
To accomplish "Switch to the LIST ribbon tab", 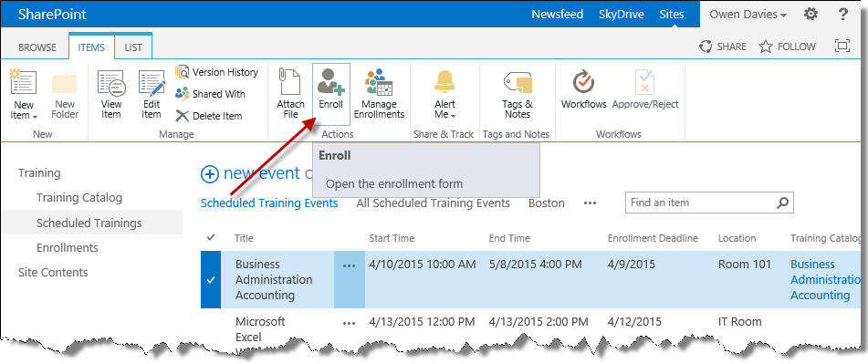I will pos(133,47).
